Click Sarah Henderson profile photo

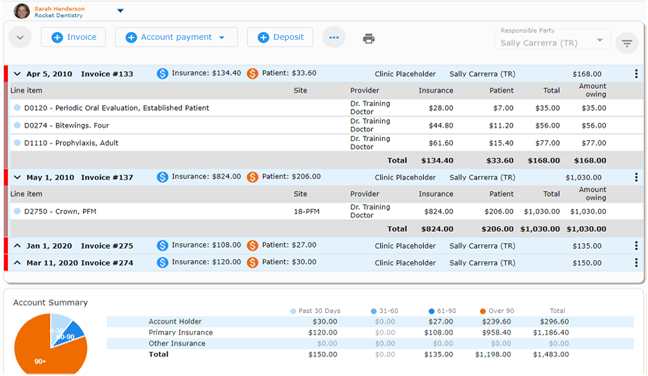[x=21, y=11]
